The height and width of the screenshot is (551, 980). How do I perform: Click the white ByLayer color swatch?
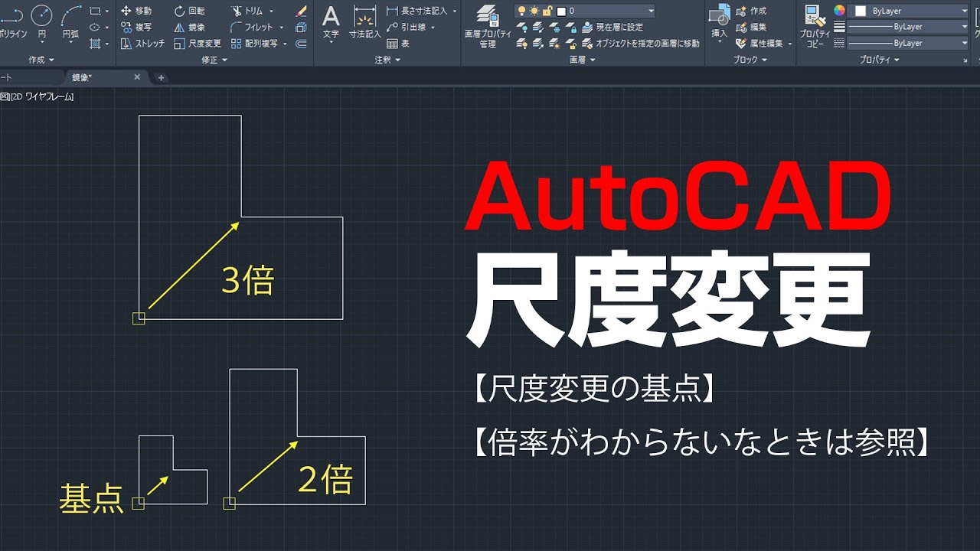click(x=860, y=11)
